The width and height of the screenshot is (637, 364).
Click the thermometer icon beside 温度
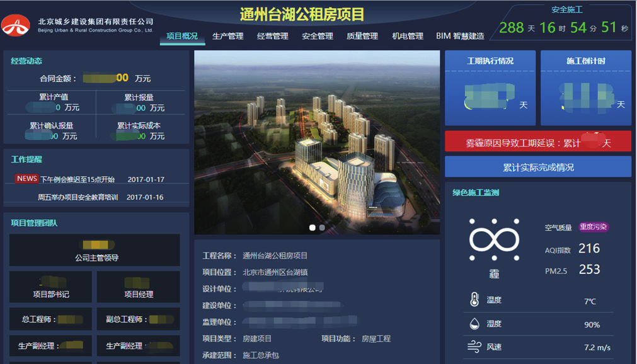474,300
